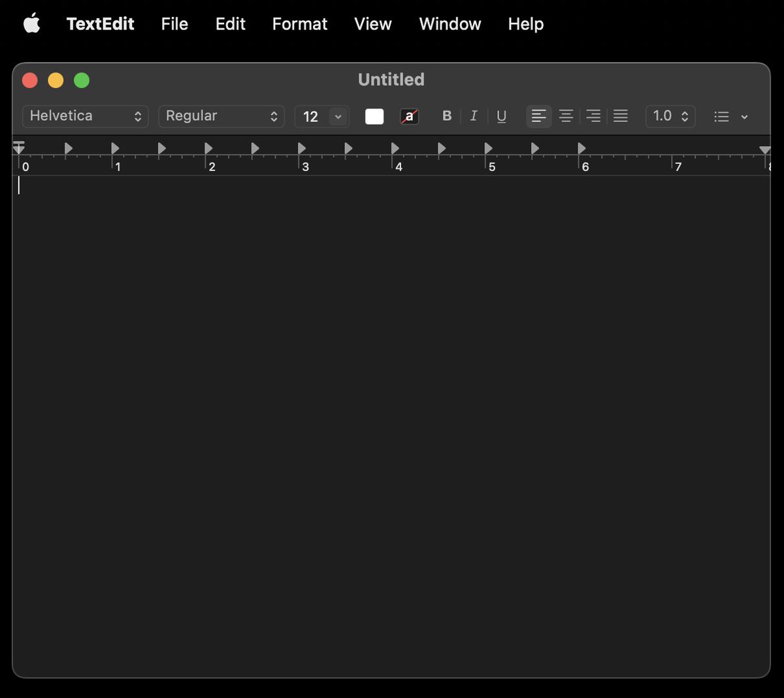The image size is (784, 698).
Task: Click the tab stop before ruler mark 1
Action: click(x=69, y=148)
